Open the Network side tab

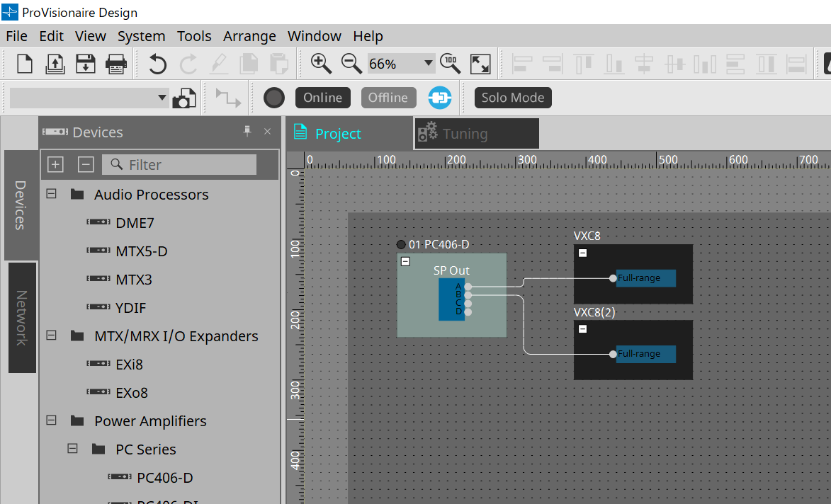coord(21,317)
